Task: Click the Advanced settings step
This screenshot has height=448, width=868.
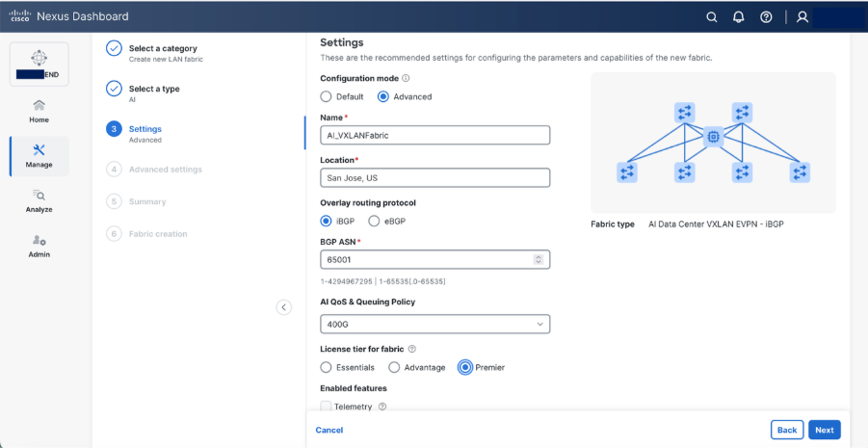Action: click(x=165, y=170)
